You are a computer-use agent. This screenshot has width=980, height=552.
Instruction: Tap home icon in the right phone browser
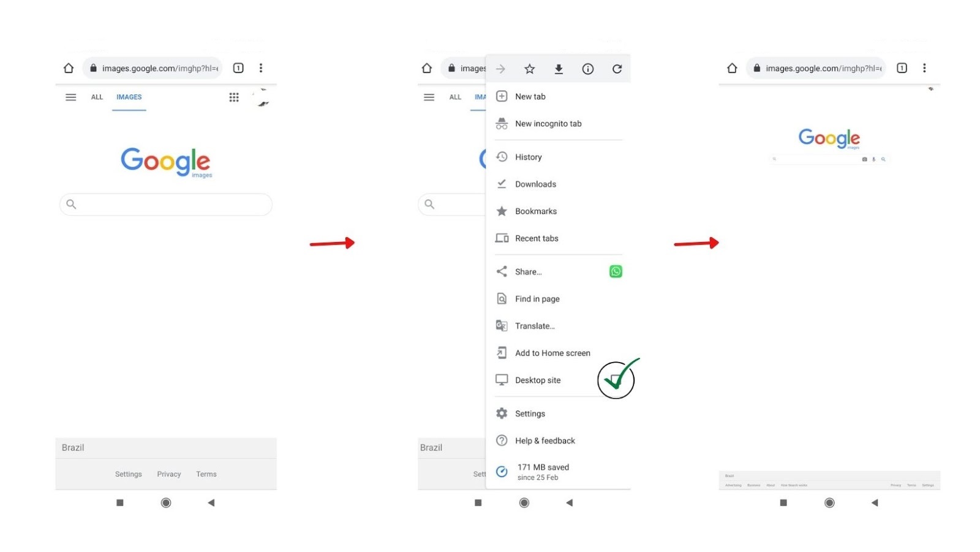(732, 68)
